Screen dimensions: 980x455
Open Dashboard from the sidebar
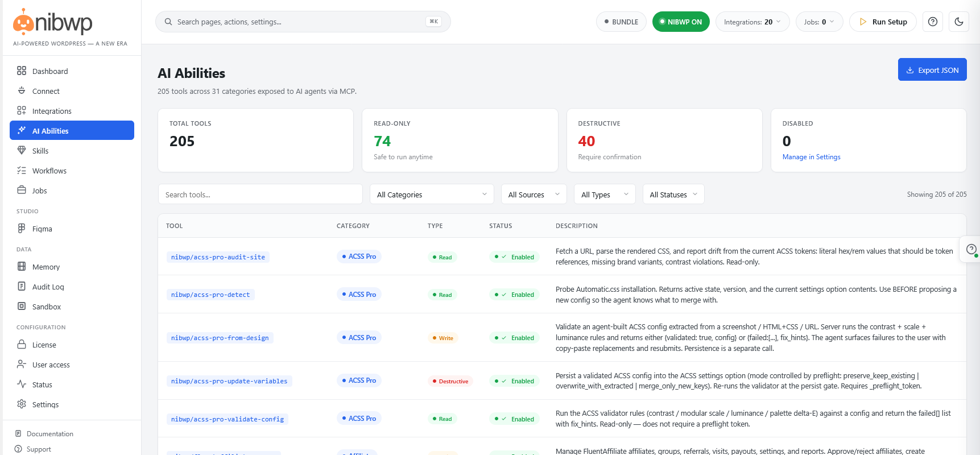(x=72, y=71)
